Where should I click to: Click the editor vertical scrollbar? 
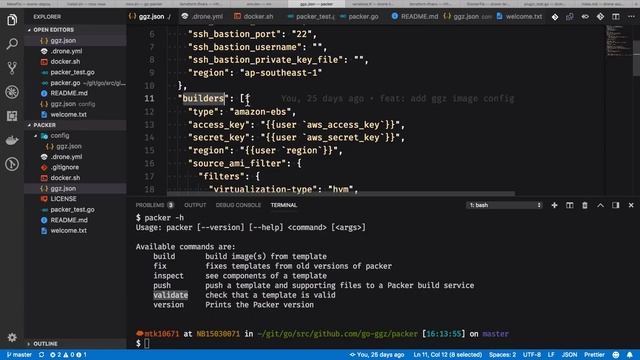coord(636,58)
